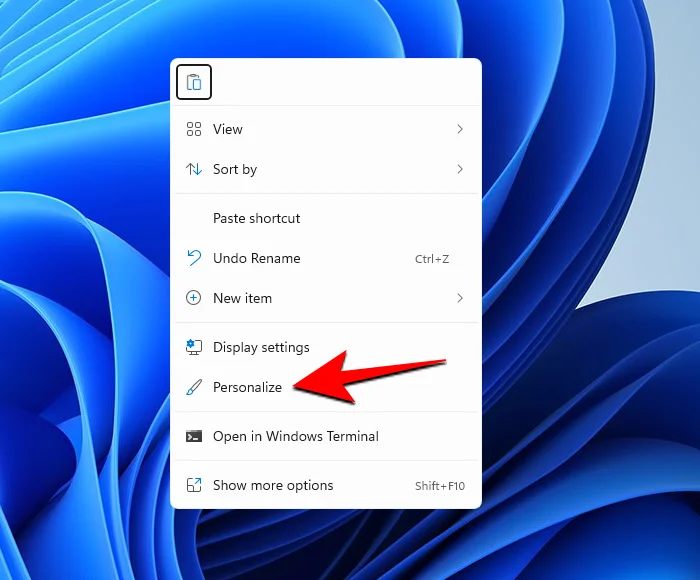Choose Paste shortcut from the context menu
This screenshot has width=700, height=580.
click(x=326, y=218)
